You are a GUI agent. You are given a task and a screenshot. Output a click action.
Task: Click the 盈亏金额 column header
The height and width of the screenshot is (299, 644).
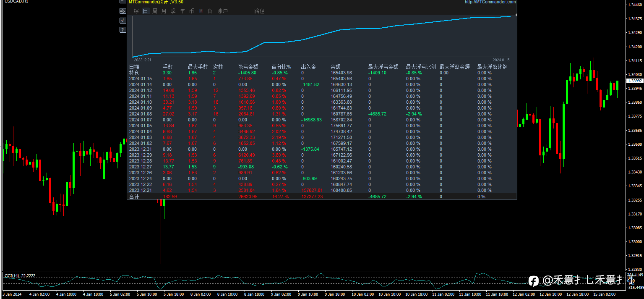tap(248, 67)
